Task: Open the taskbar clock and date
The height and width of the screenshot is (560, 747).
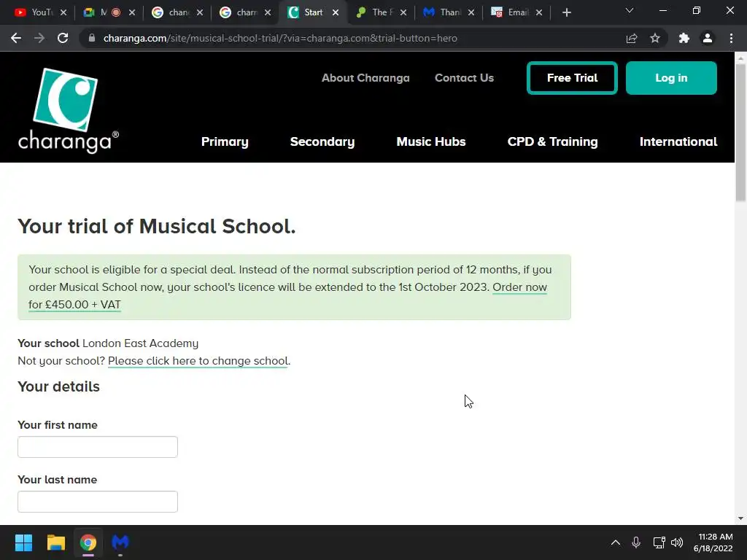Action: coord(713,542)
